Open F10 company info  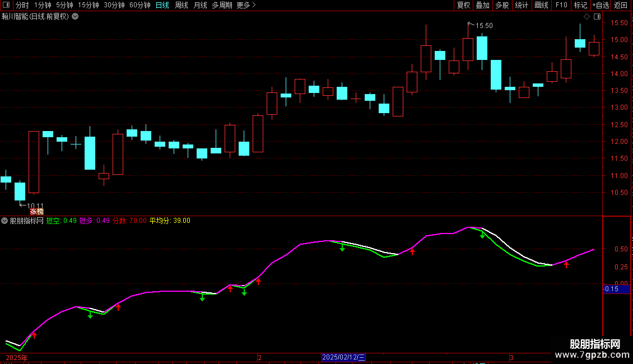(561, 5)
